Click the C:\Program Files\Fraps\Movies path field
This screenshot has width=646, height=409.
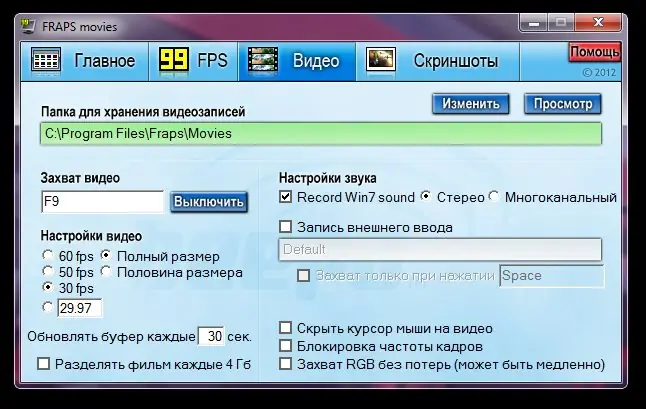coord(321,133)
